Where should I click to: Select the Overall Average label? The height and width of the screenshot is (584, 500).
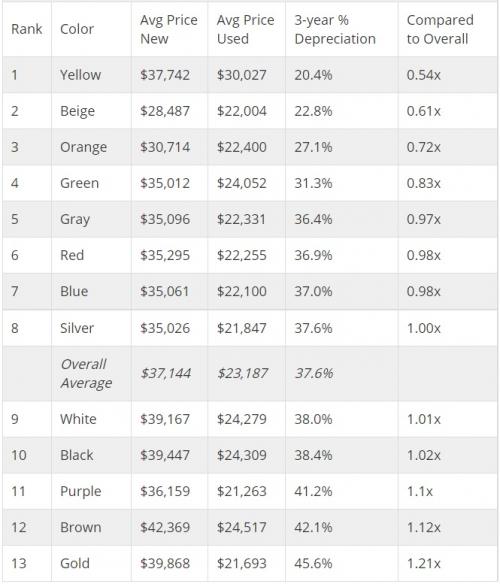click(x=86, y=374)
